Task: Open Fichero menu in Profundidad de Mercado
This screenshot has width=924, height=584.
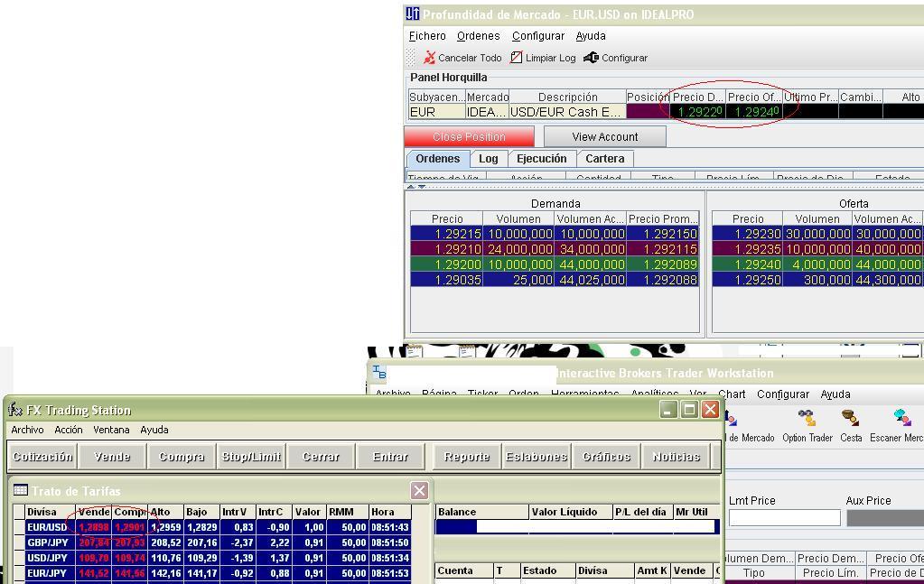Action: click(x=427, y=36)
